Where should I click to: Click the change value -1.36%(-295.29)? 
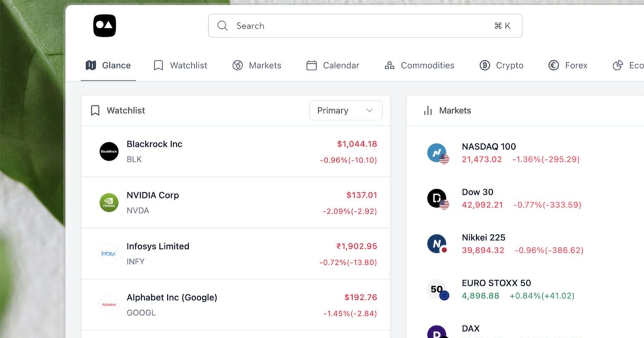[546, 159]
